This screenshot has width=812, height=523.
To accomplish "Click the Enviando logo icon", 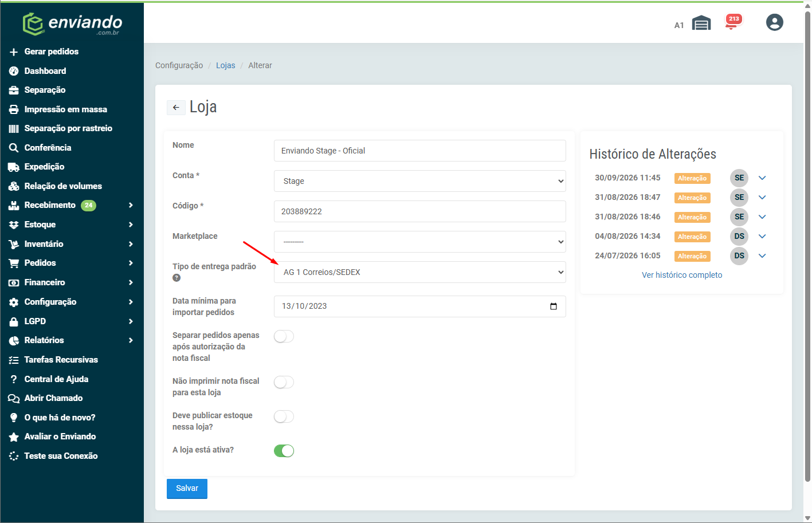I will (33, 24).
